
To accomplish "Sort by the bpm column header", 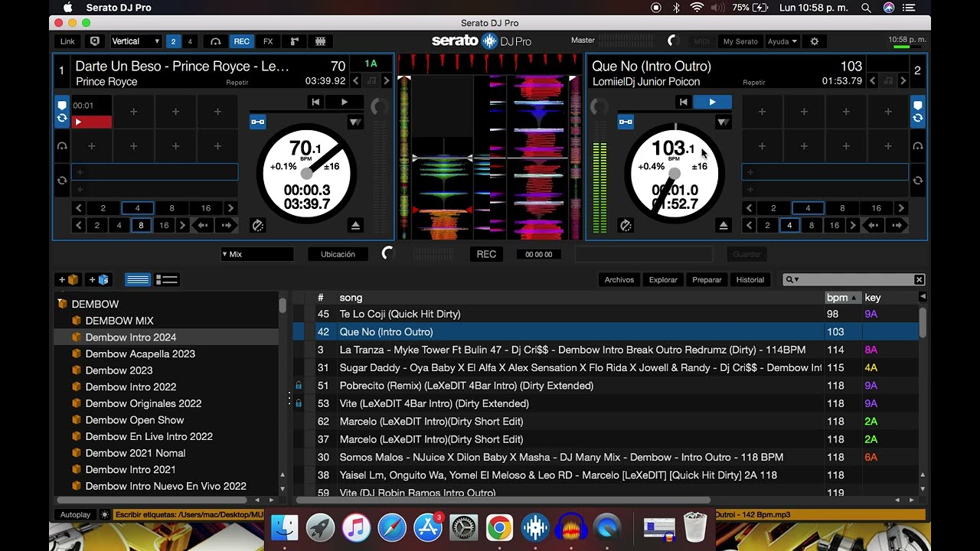I will click(x=841, y=298).
